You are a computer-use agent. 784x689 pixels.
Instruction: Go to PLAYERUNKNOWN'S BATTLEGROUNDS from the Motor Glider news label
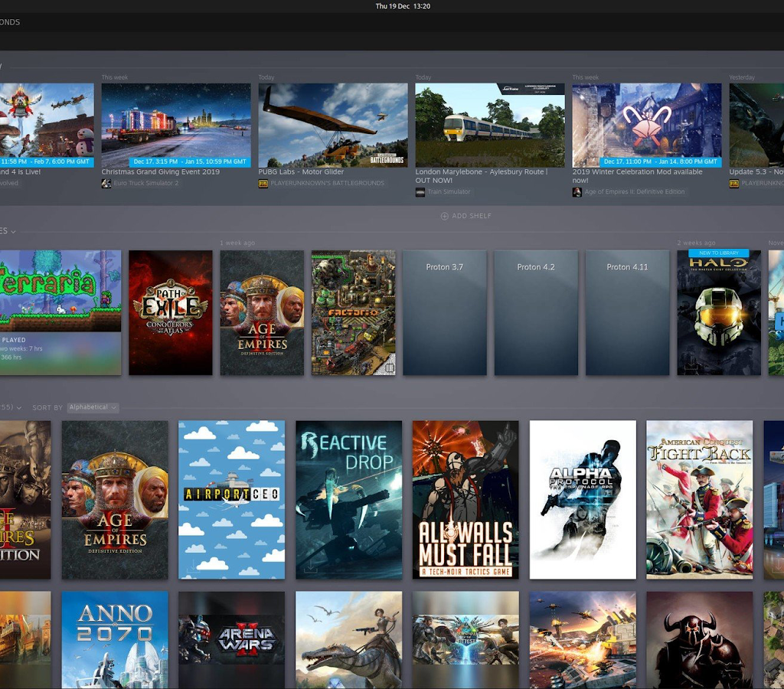[328, 184]
